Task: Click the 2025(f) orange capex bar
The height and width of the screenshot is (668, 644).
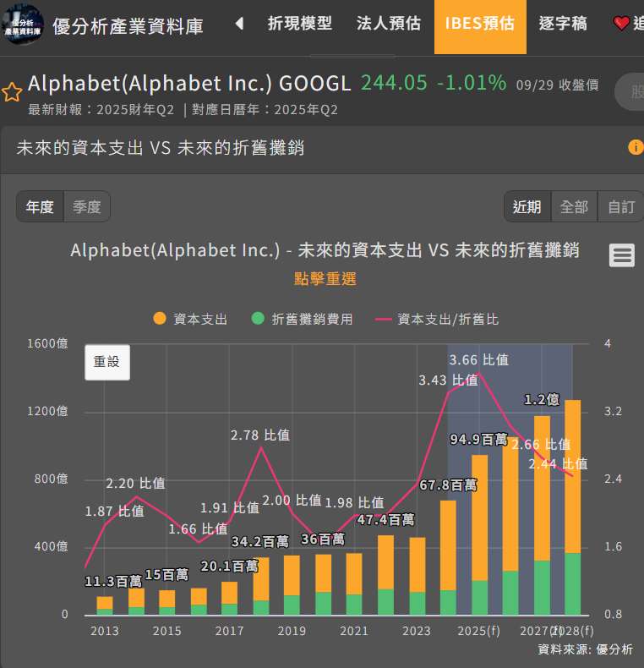Action: point(479,517)
